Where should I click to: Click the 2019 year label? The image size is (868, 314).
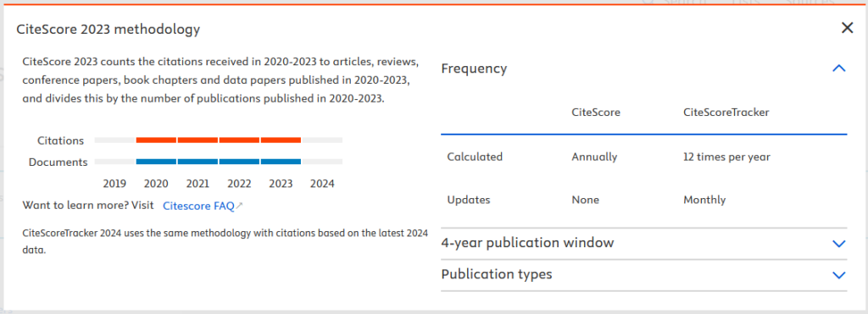click(x=115, y=184)
